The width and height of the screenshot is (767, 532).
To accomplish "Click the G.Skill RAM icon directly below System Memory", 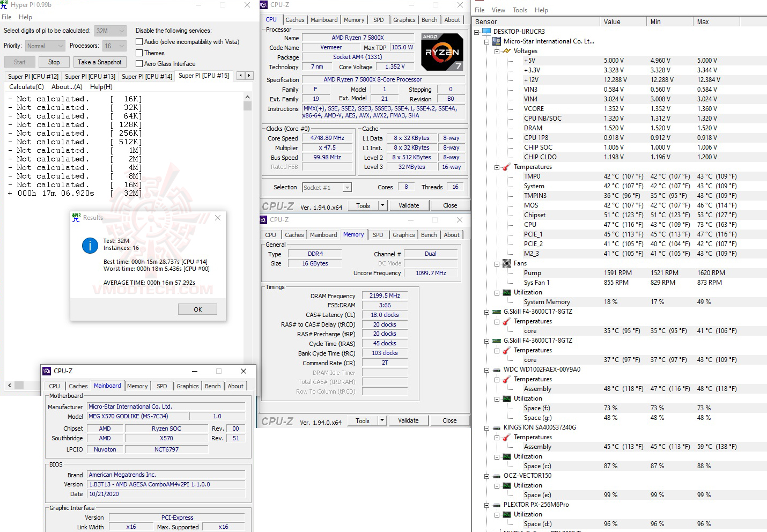I will (497, 312).
